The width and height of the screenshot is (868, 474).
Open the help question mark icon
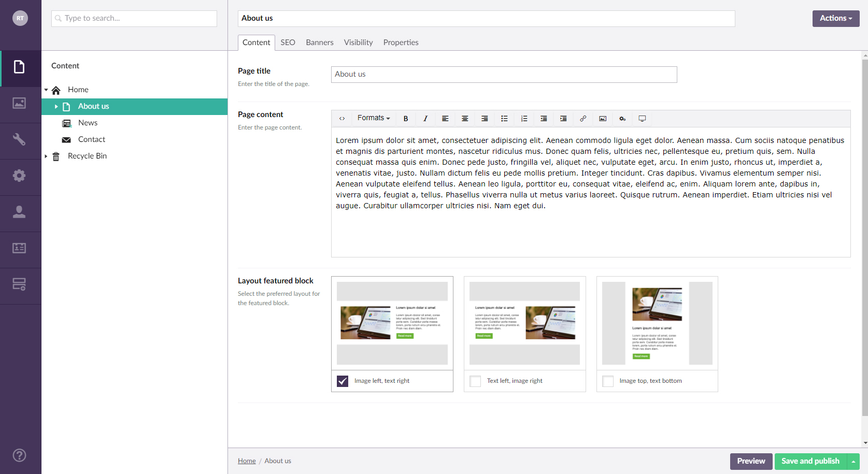coord(19,455)
